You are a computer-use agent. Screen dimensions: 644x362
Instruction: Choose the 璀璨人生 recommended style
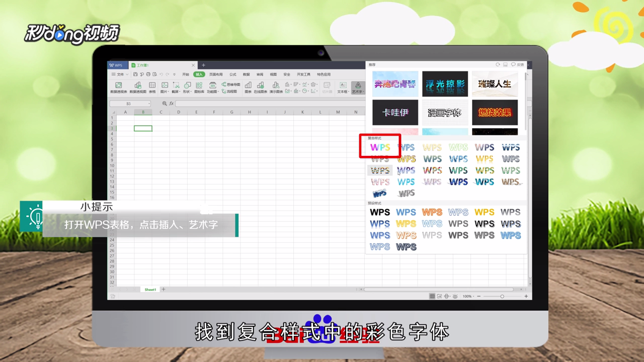495,84
